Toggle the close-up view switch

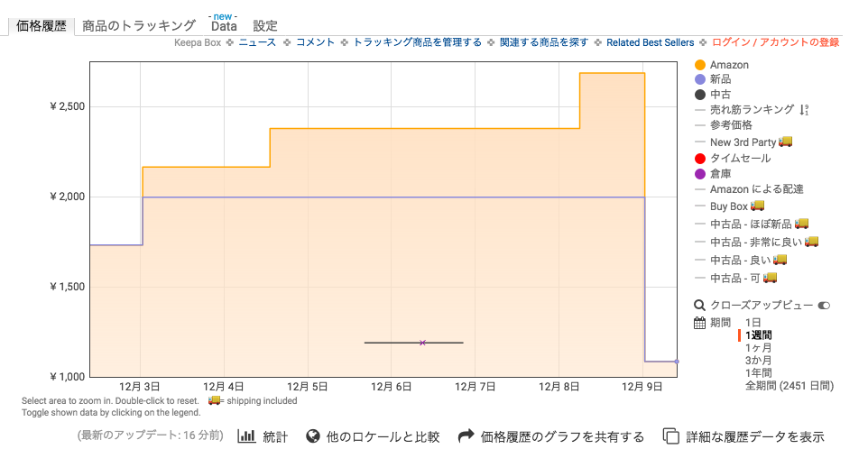point(823,306)
